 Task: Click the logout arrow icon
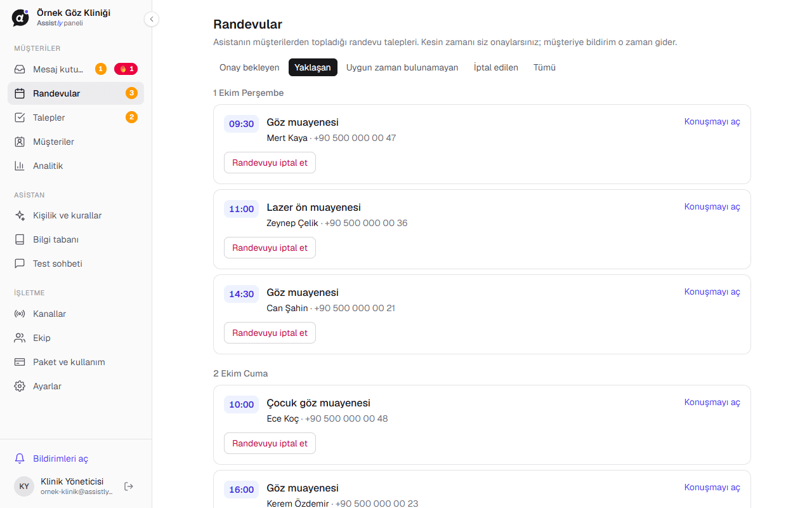point(129,486)
